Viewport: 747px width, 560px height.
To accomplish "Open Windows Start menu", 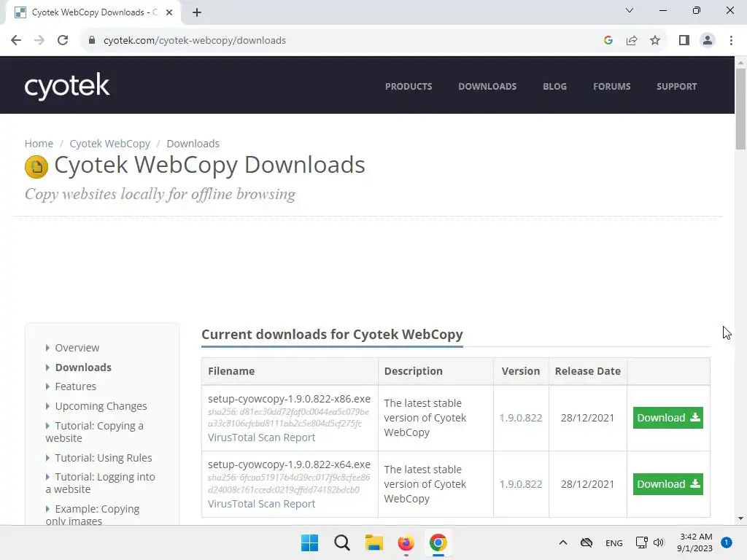I will pos(309,542).
